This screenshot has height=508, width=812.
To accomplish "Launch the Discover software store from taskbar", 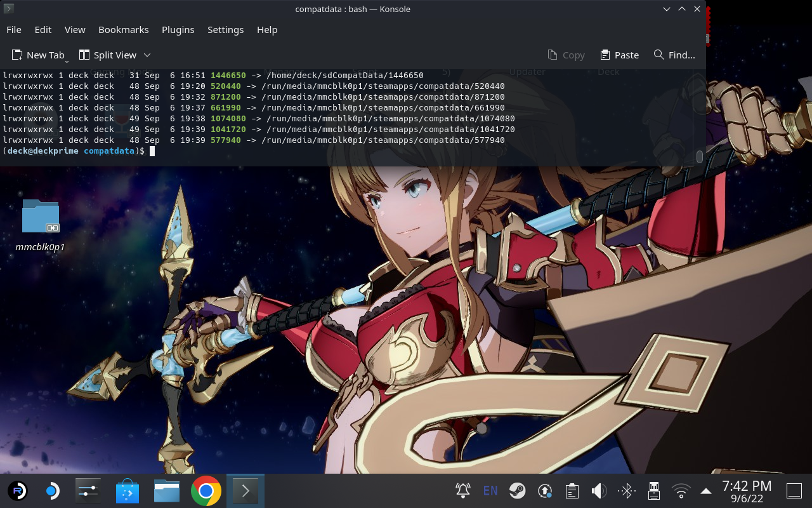I will click(x=127, y=490).
